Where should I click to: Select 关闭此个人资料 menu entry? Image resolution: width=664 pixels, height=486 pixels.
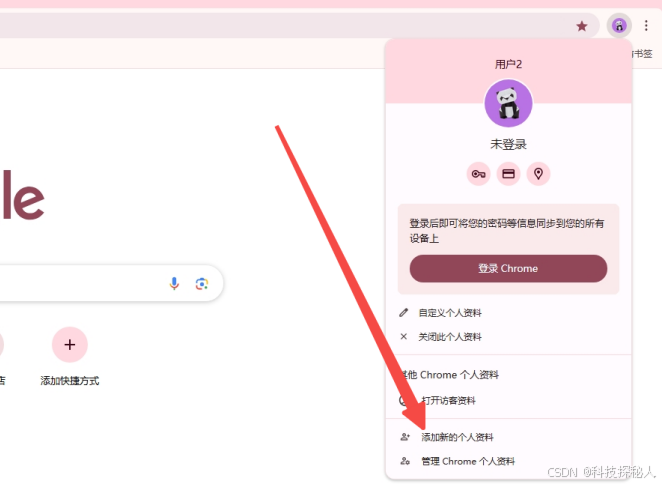[508, 337]
